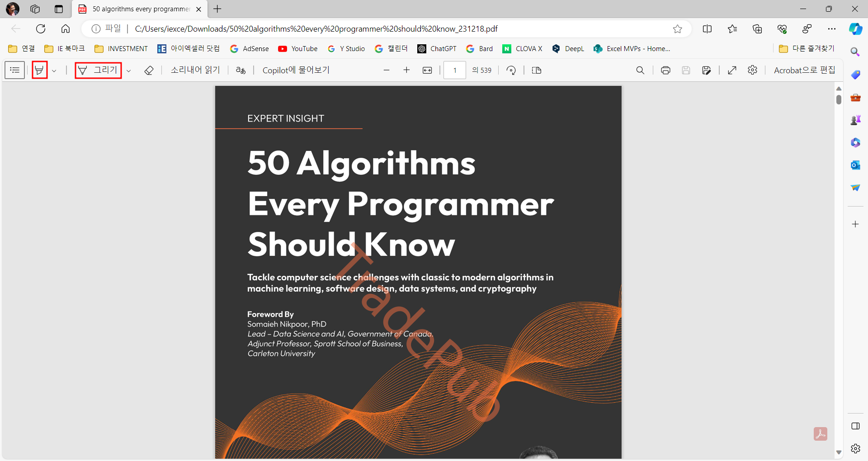Viewport: 868px width, 461px height.
Task: Open Bard bookmark
Action: [480, 49]
